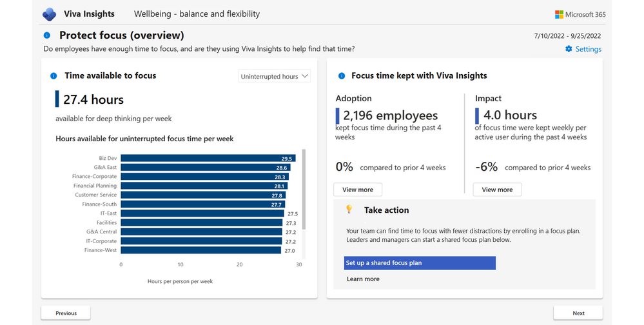Click Set up a shared focus plan
This screenshot has width=644, height=325.
coord(420,263)
